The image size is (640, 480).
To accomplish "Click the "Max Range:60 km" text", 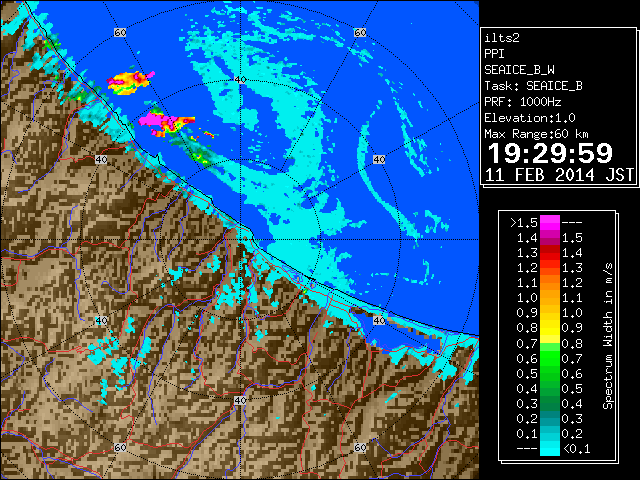I will [x=536, y=134].
